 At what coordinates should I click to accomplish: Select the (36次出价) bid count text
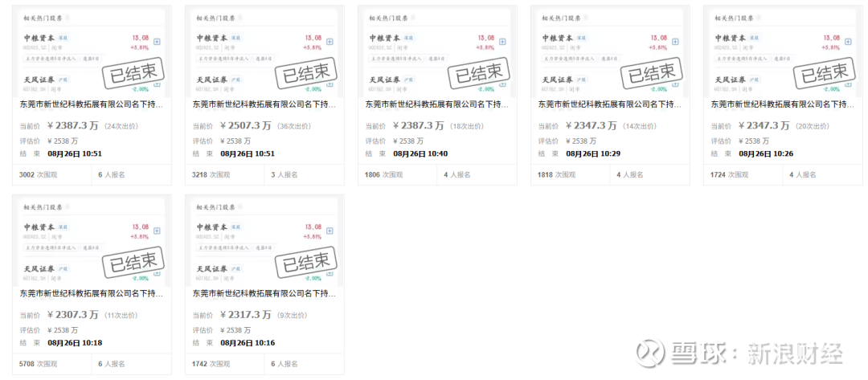pyautogui.click(x=293, y=126)
